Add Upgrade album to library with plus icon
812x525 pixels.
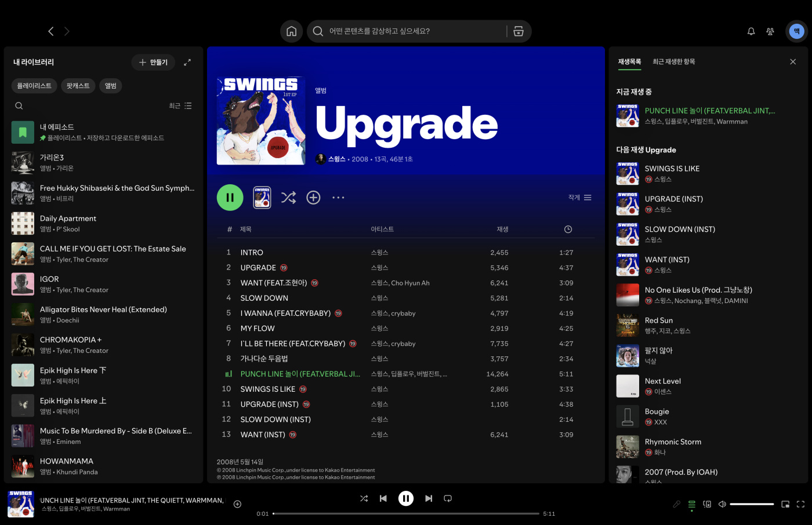313,198
